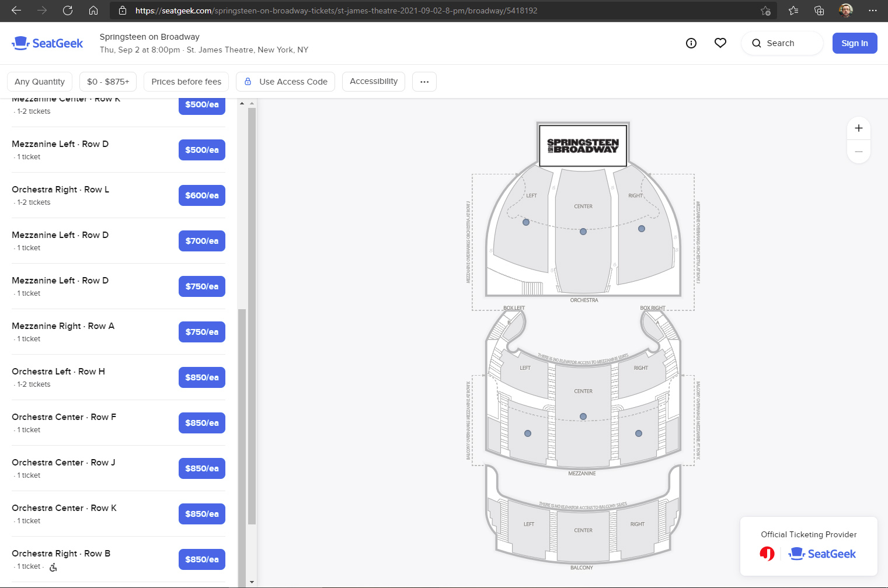The image size is (888, 588).
Task: Select Orchestra Right Row B $850 price
Action: [202, 559]
